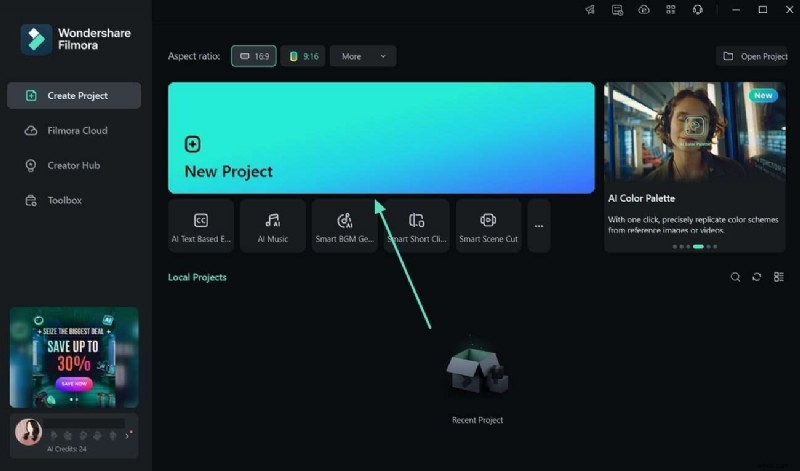Image resolution: width=800 pixels, height=471 pixels.
Task: Open the user profile avatar
Action: click(28, 432)
